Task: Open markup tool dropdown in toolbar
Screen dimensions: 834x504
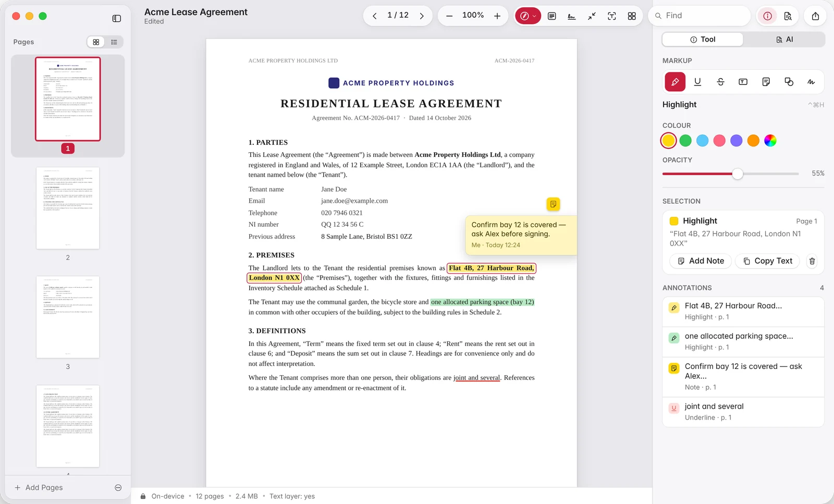Action: point(528,16)
